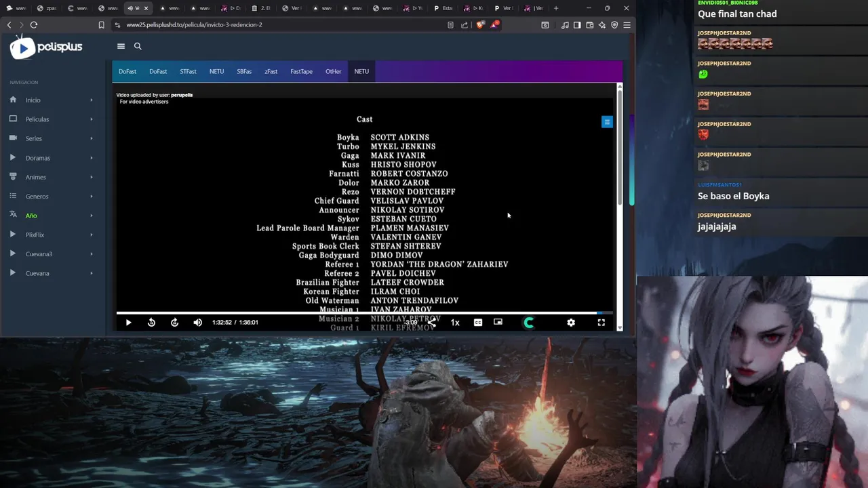The height and width of the screenshot is (488, 868).
Task: Open the VPN shield toolbar icon
Action: coord(614,25)
